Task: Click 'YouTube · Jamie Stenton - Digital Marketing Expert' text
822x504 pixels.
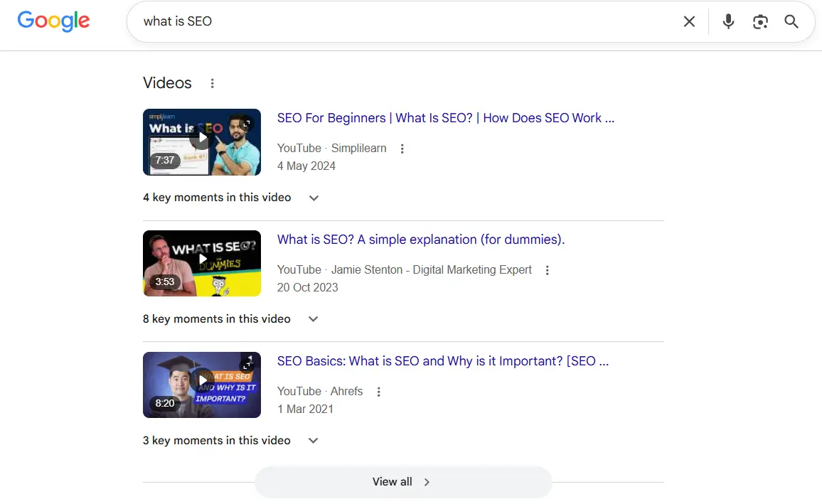Action: point(404,270)
